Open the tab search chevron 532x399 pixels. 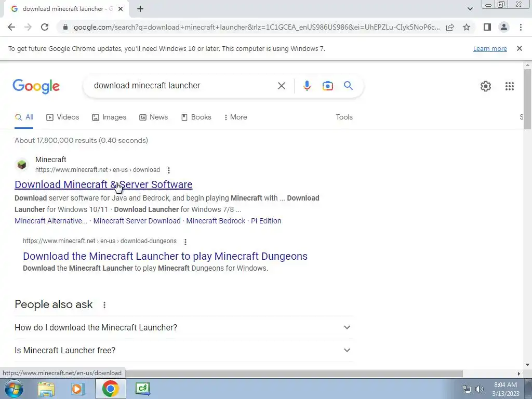[470, 9]
